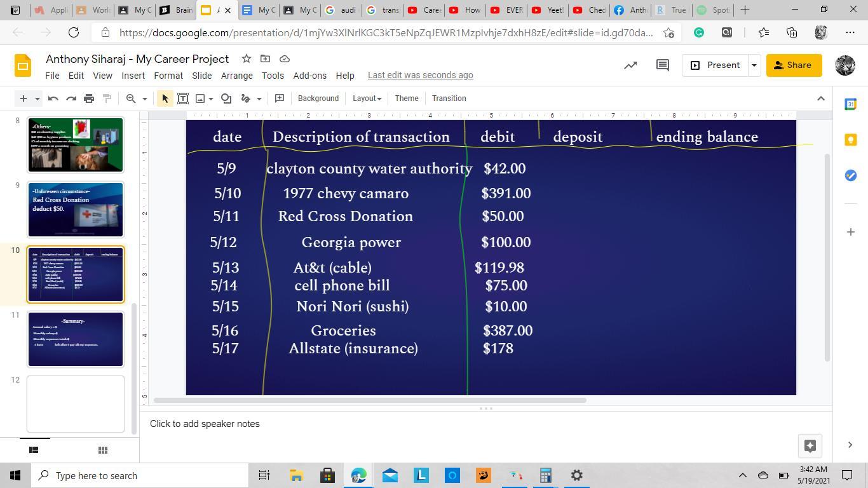The width and height of the screenshot is (868, 488).
Task: Open the Google account avatar
Action: coord(844,65)
